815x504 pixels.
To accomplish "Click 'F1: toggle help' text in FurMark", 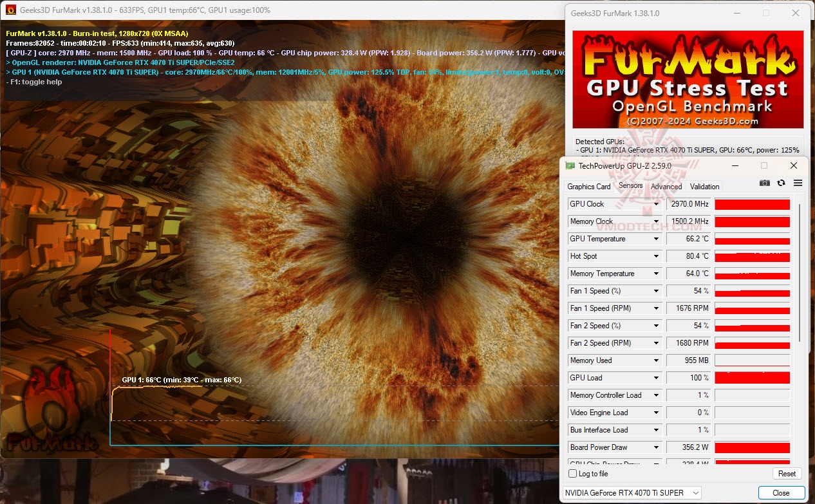I will pyautogui.click(x=33, y=82).
